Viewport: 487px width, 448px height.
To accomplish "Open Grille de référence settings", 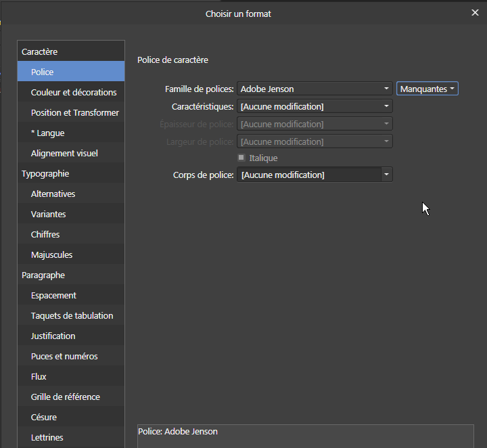I will tap(71, 397).
